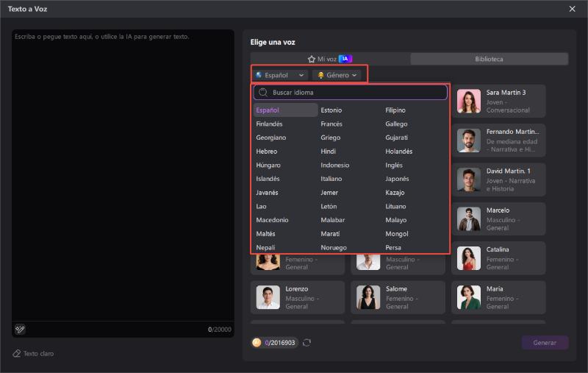Click the Buscar idioma search field
Screen dimensions: 588x373
click(x=351, y=92)
